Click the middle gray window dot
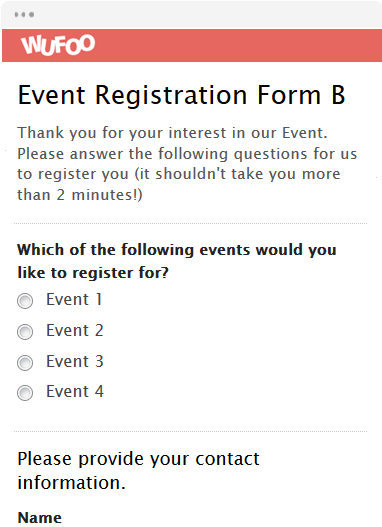Image resolution: width=382 pixels, height=527 pixels. pyautogui.click(x=24, y=14)
